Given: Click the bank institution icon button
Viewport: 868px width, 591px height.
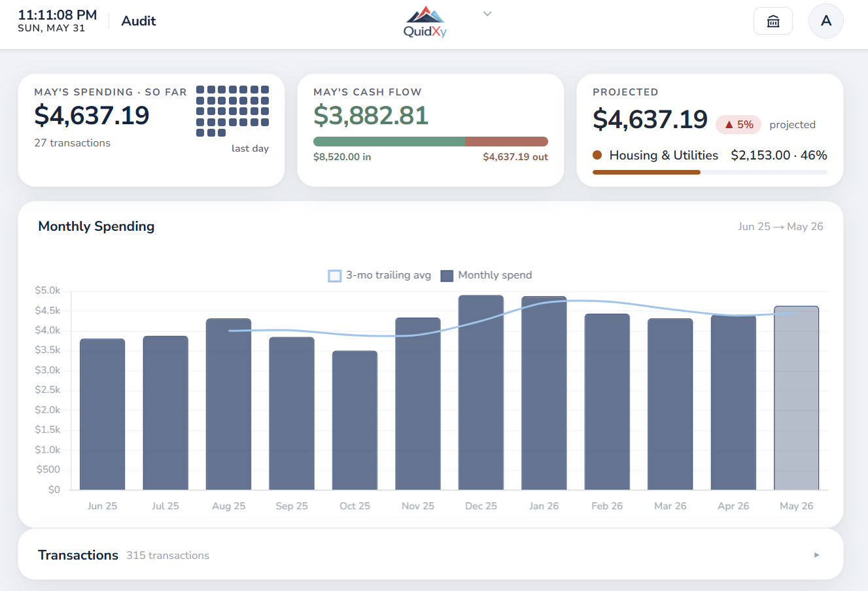Looking at the screenshot, I should tap(773, 21).
